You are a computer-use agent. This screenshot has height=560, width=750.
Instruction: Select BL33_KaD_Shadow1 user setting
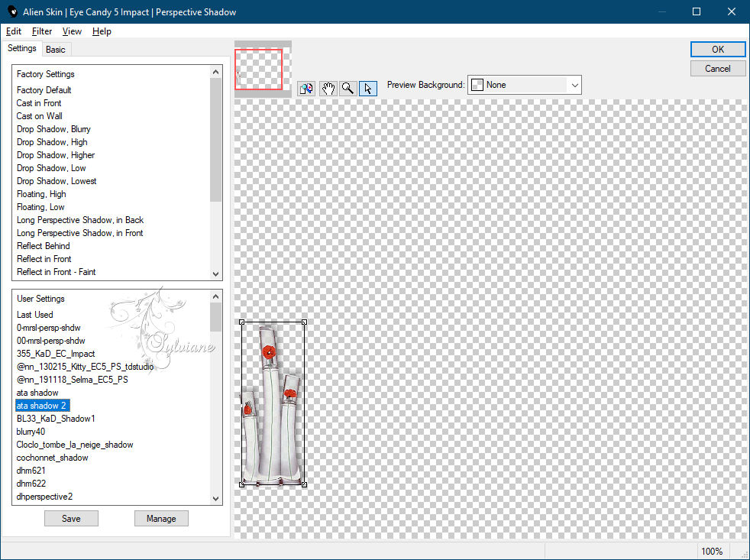pos(56,419)
